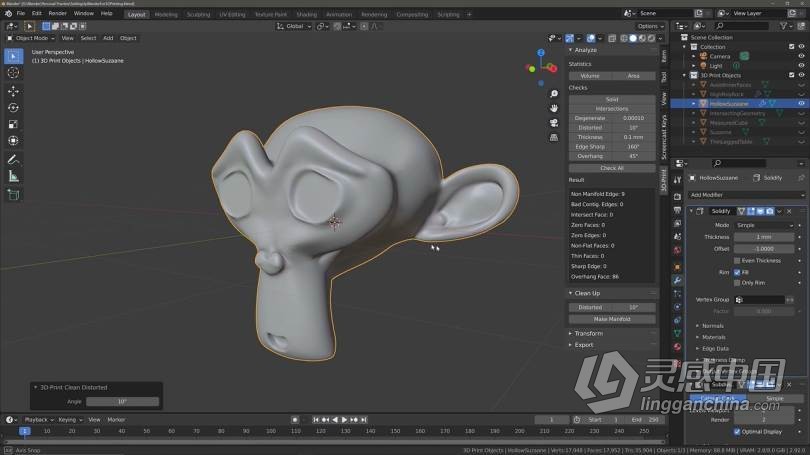The height and width of the screenshot is (455, 810).
Task: Toggle Collection exclude checkbox
Action: (x=791, y=47)
